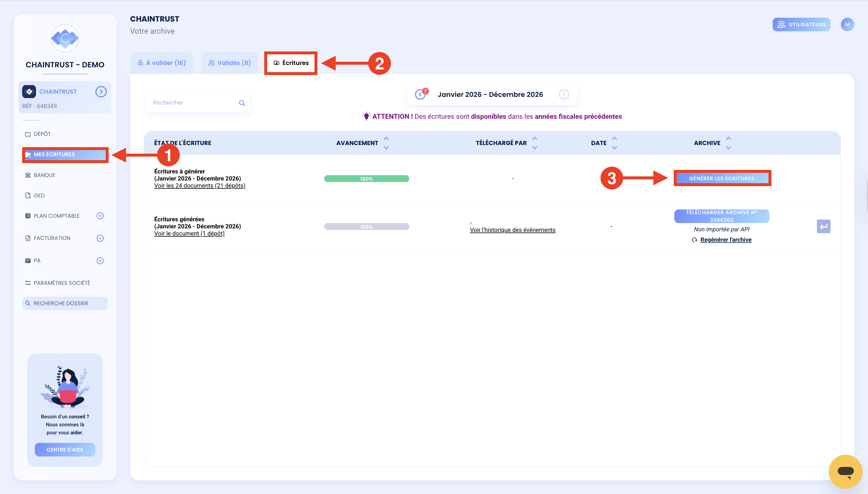The width and height of the screenshot is (868, 494).
Task: Sort by the Archive column arrows
Action: (728, 143)
